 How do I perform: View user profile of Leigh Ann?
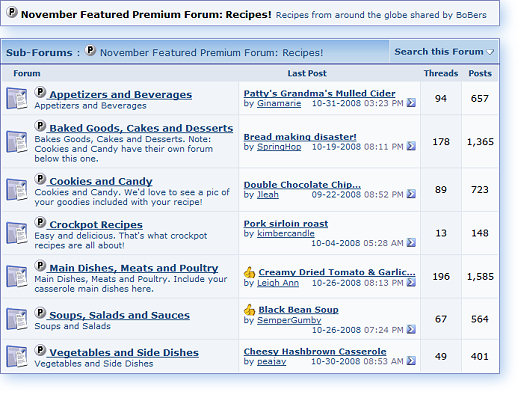point(278,283)
